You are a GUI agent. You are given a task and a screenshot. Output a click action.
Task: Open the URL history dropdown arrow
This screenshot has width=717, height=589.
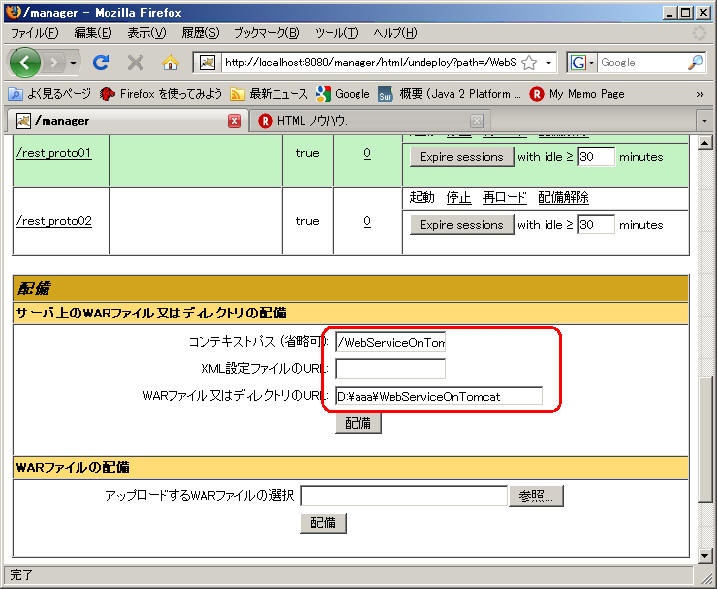pos(548,62)
